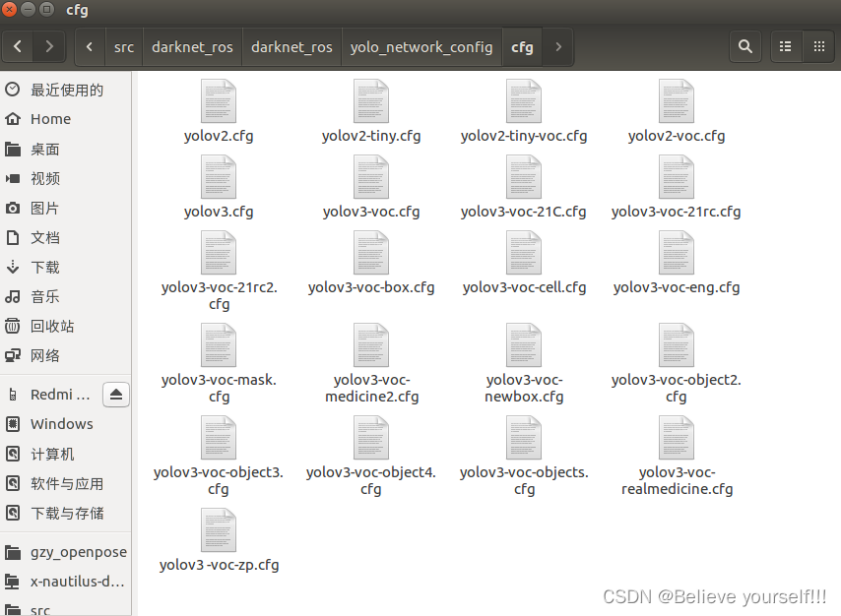
Task: Open 回收站 in sidebar
Action: [x=65, y=326]
